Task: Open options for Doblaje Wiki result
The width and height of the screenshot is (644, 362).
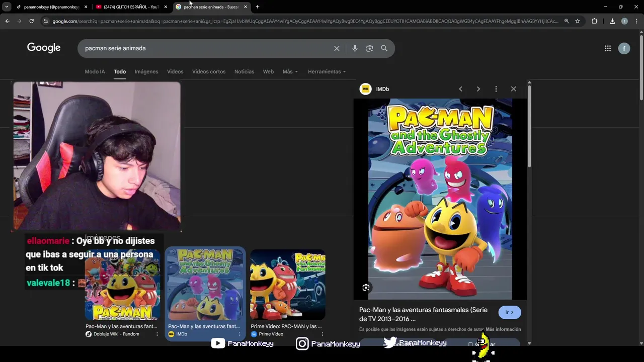Action: [x=157, y=334]
